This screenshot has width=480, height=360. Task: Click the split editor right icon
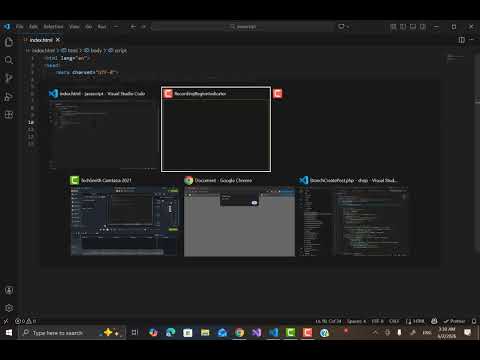[x=462, y=40]
